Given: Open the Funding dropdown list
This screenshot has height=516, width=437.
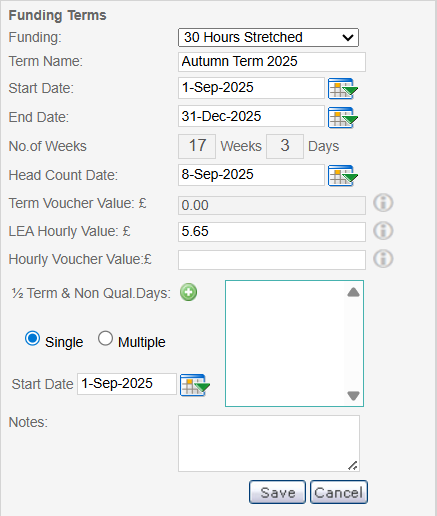Looking at the screenshot, I should [268, 37].
